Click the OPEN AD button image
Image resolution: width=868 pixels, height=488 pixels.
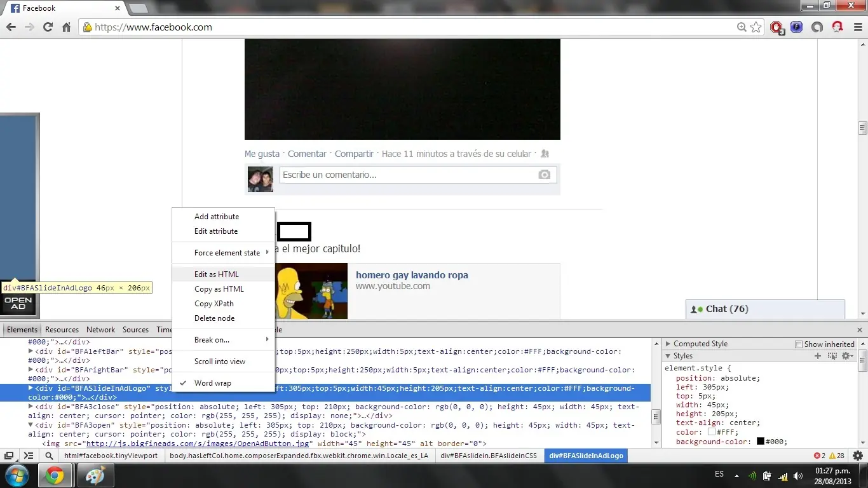[x=18, y=304]
